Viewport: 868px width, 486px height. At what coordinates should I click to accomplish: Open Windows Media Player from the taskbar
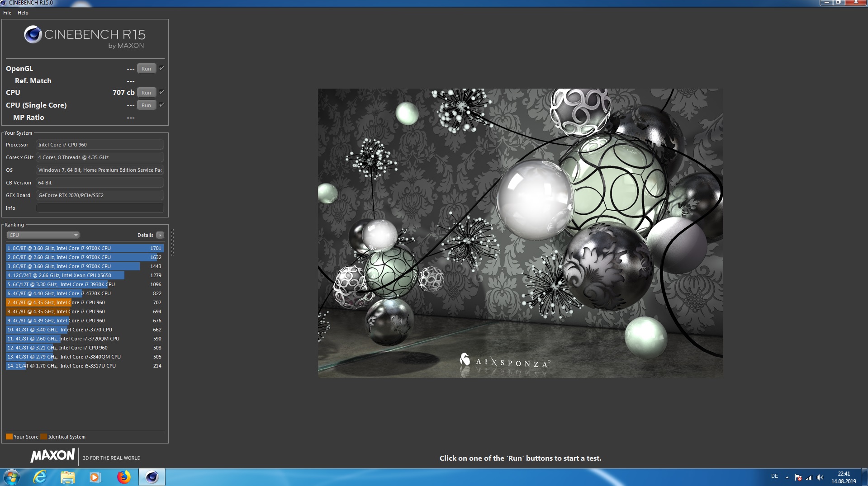coord(95,477)
